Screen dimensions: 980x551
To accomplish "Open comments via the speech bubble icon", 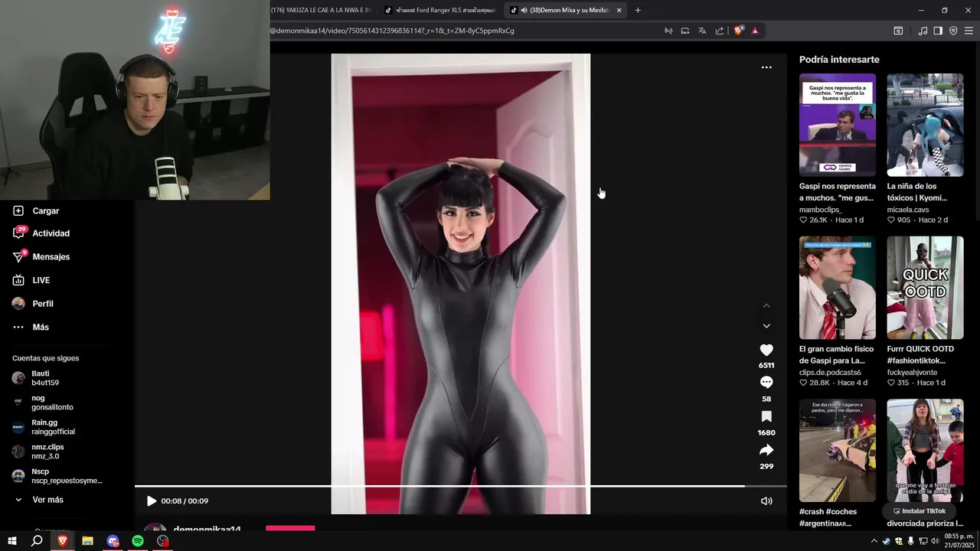I will point(766,382).
